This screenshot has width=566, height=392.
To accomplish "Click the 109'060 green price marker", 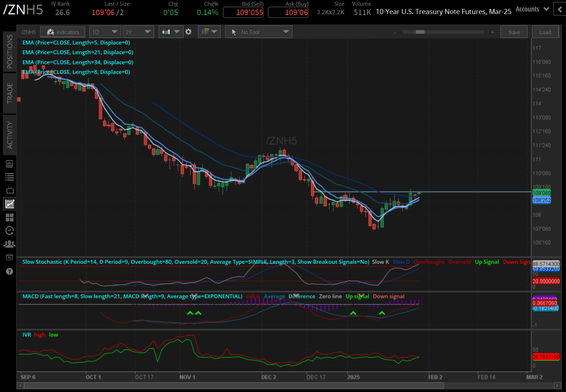I will coord(541,193).
